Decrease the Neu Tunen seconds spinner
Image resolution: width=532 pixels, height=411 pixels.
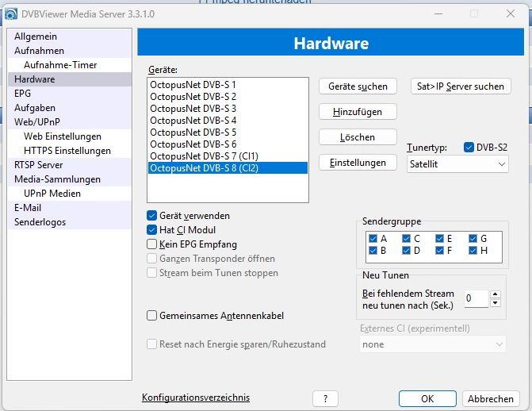click(x=496, y=302)
